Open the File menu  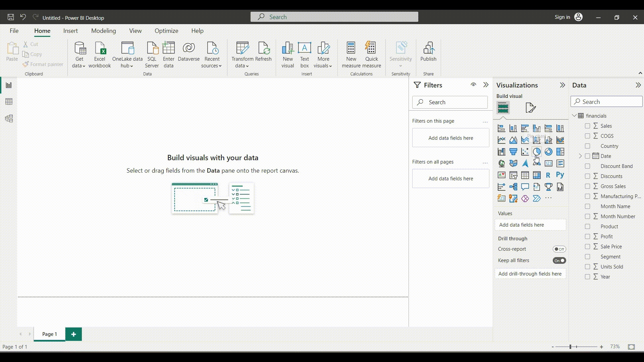14,31
